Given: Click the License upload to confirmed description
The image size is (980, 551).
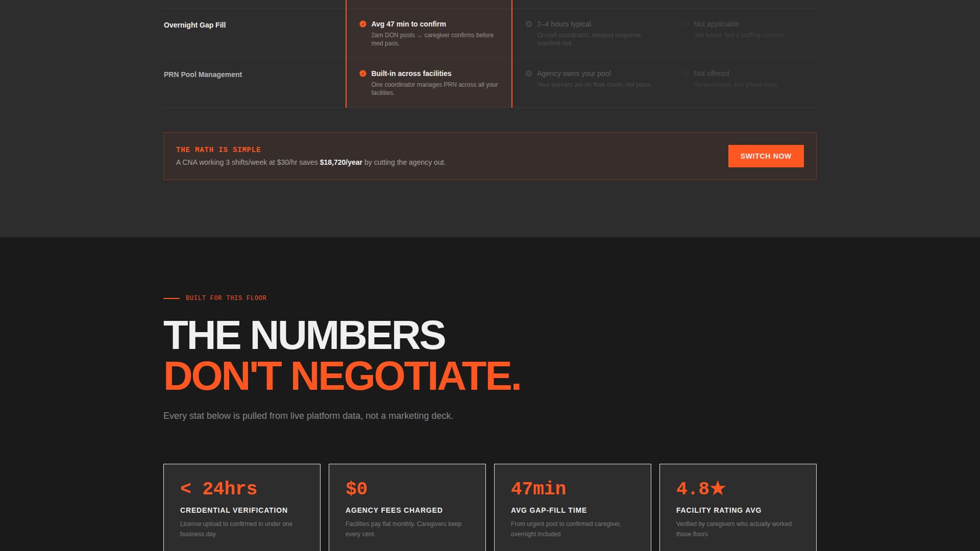Looking at the screenshot, I should point(236,529).
